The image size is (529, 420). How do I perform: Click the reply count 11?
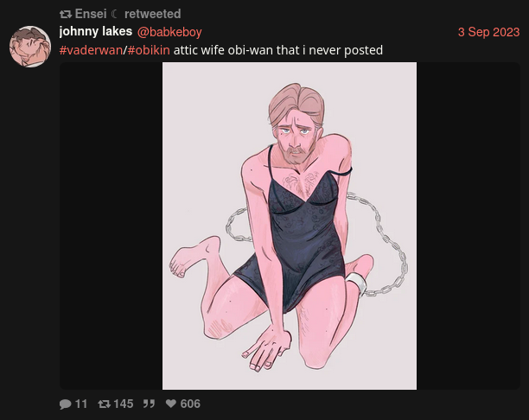[x=81, y=404]
